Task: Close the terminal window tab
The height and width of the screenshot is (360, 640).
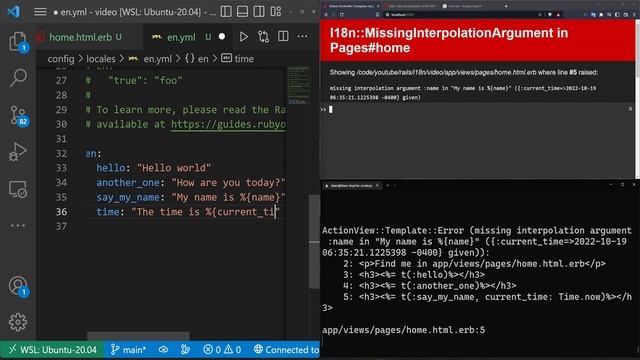Action: tap(377, 186)
